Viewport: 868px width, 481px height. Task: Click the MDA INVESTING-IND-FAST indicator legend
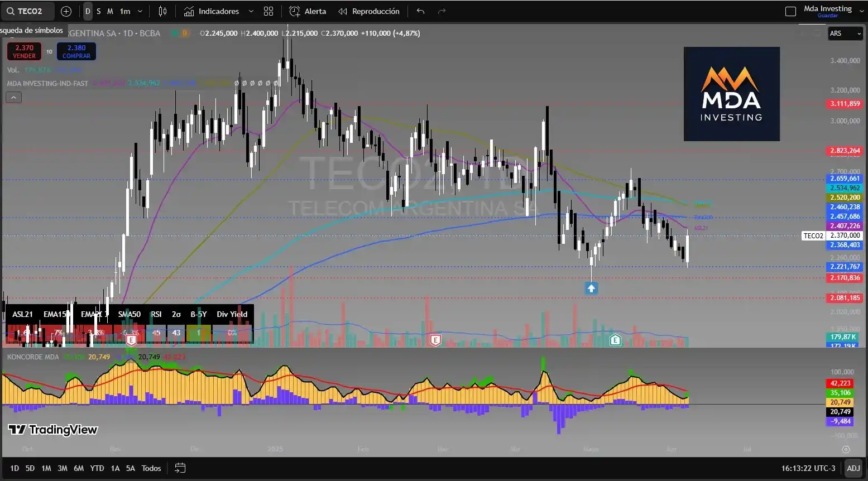[47, 83]
